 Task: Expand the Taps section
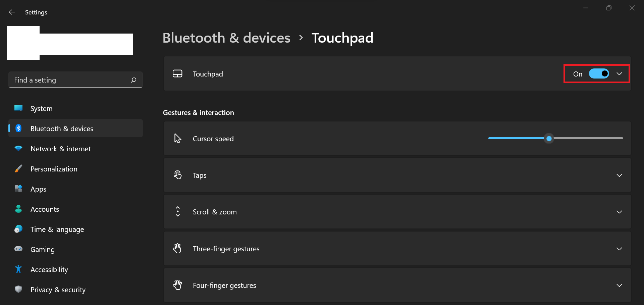pos(619,175)
